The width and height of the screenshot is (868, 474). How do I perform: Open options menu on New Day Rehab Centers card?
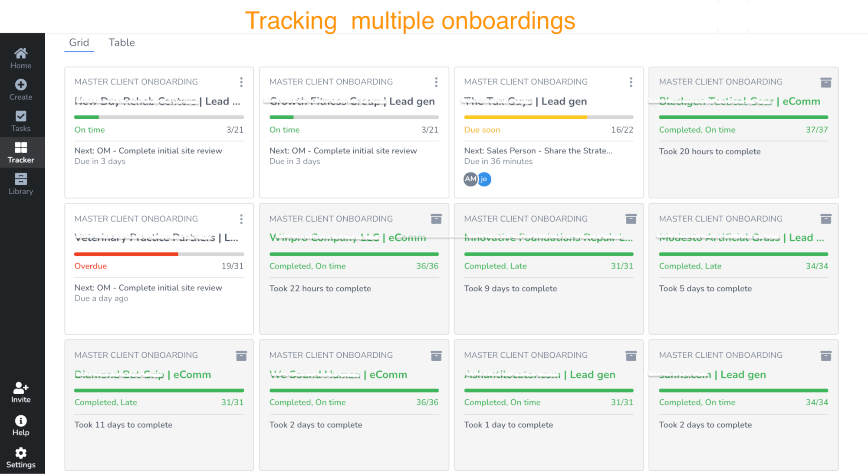(241, 82)
